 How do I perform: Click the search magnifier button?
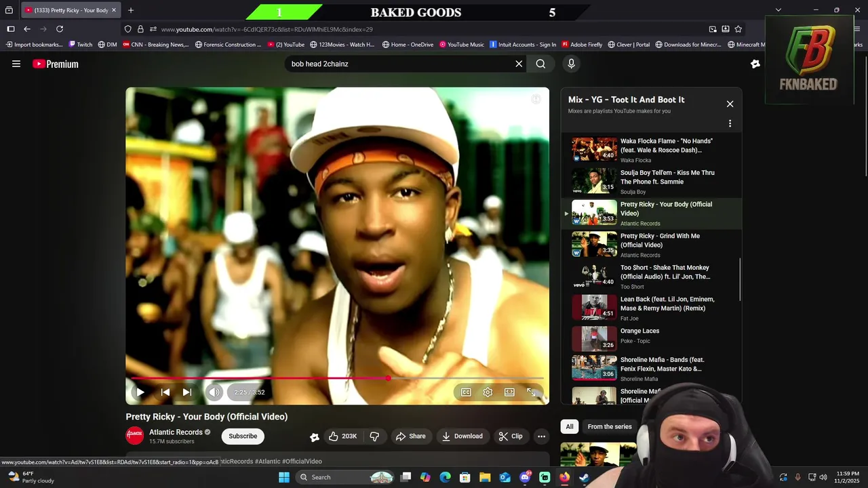pyautogui.click(x=540, y=64)
